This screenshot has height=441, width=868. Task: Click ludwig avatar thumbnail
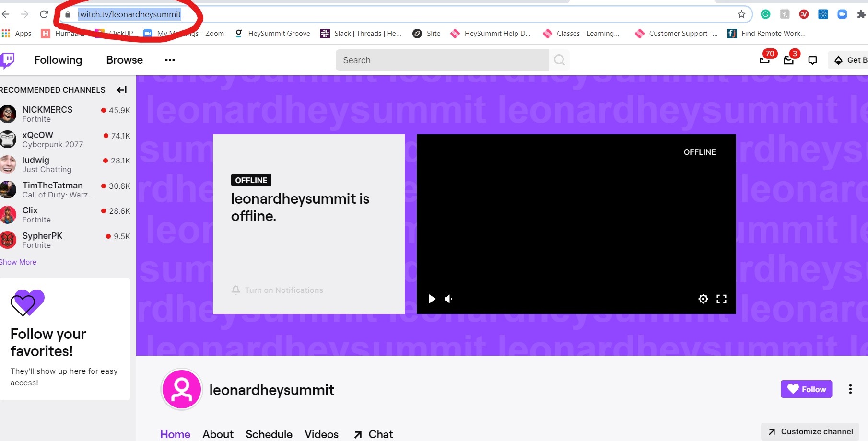[8, 164]
